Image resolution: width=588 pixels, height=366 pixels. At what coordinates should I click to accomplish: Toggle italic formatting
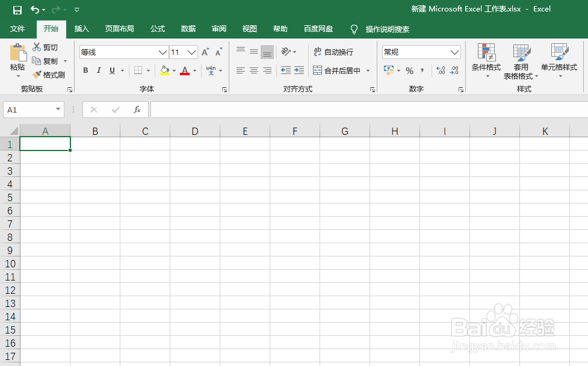tap(99, 70)
